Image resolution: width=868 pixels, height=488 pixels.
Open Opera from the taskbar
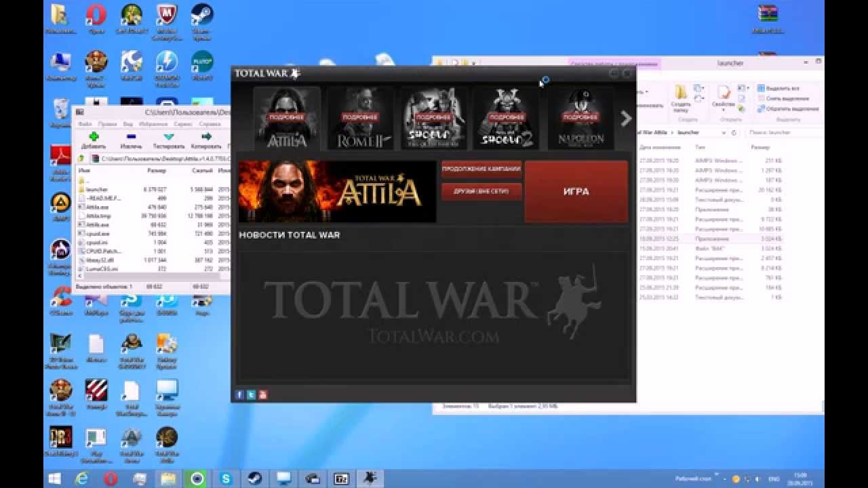(x=111, y=479)
